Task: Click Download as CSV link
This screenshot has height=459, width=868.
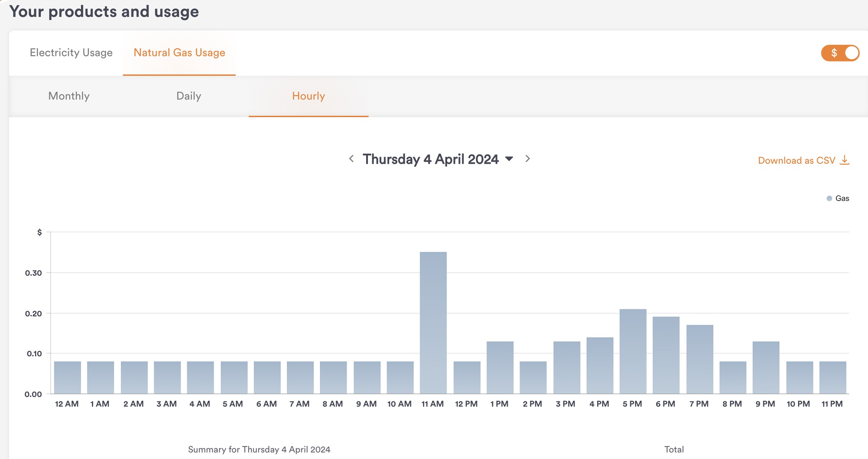Action: (x=796, y=160)
